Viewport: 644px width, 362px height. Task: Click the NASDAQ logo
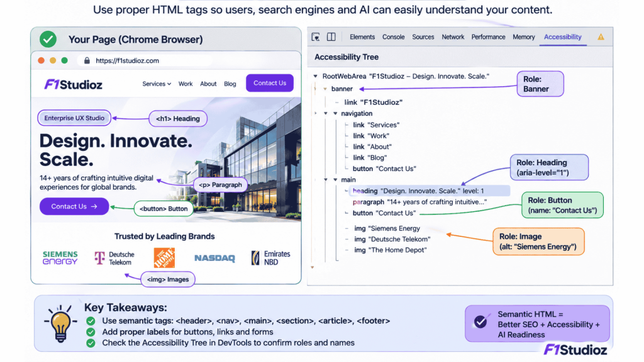[215, 258]
